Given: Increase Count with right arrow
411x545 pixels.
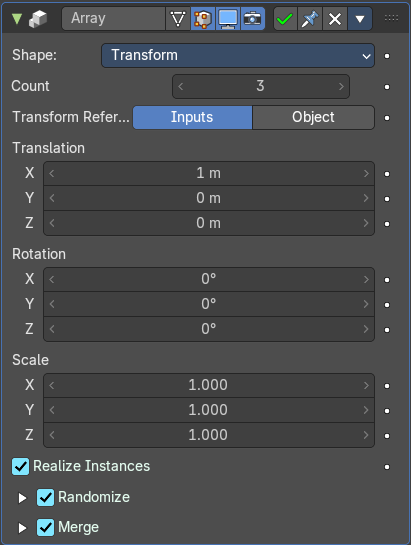Looking at the screenshot, I should (341, 86).
